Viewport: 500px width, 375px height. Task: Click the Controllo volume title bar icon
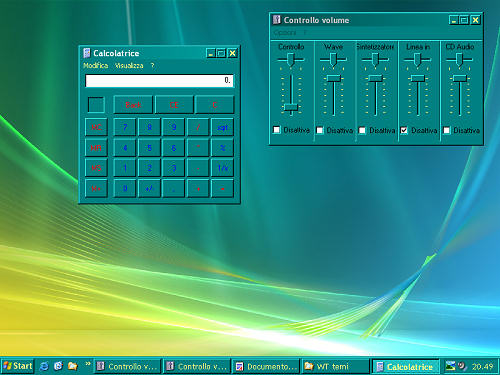[x=276, y=20]
